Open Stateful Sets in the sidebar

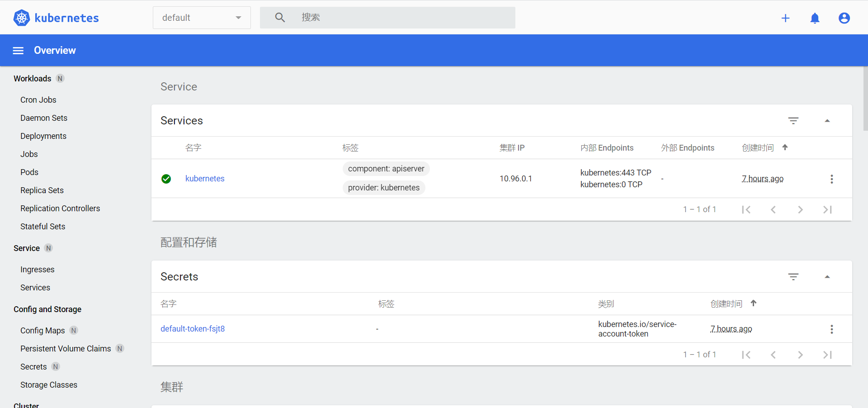43,227
